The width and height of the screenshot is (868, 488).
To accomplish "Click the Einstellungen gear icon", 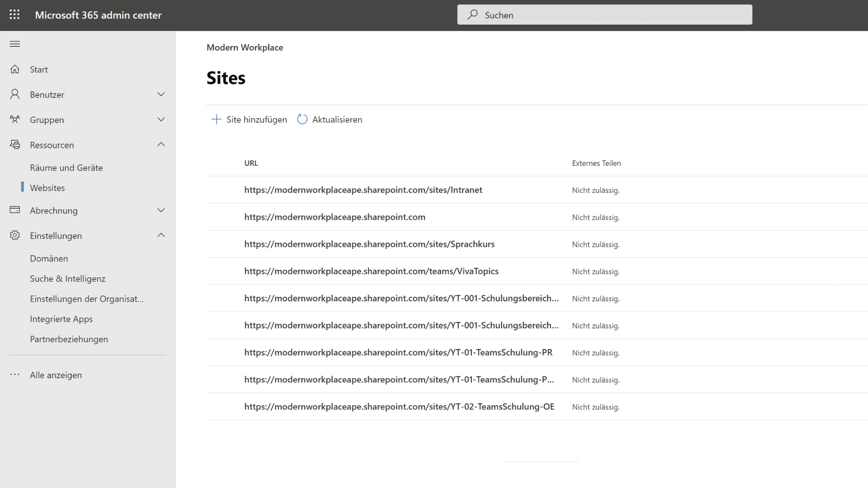I will [15, 235].
